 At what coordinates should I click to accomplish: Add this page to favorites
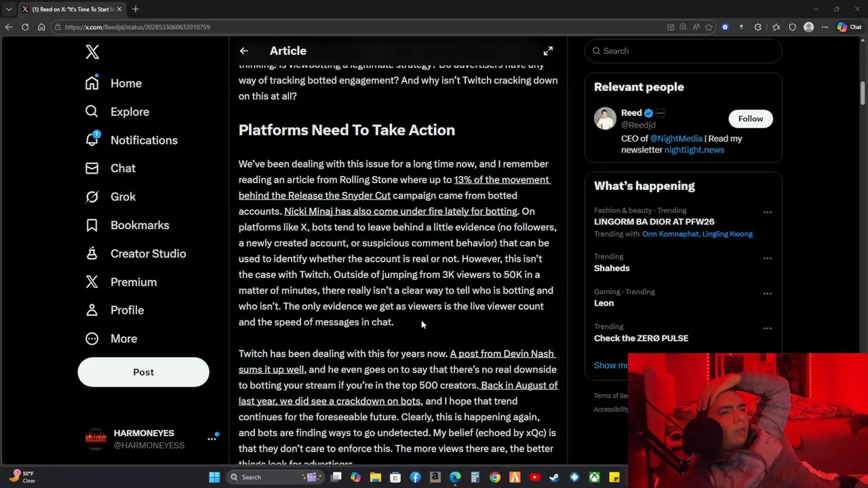[709, 27]
